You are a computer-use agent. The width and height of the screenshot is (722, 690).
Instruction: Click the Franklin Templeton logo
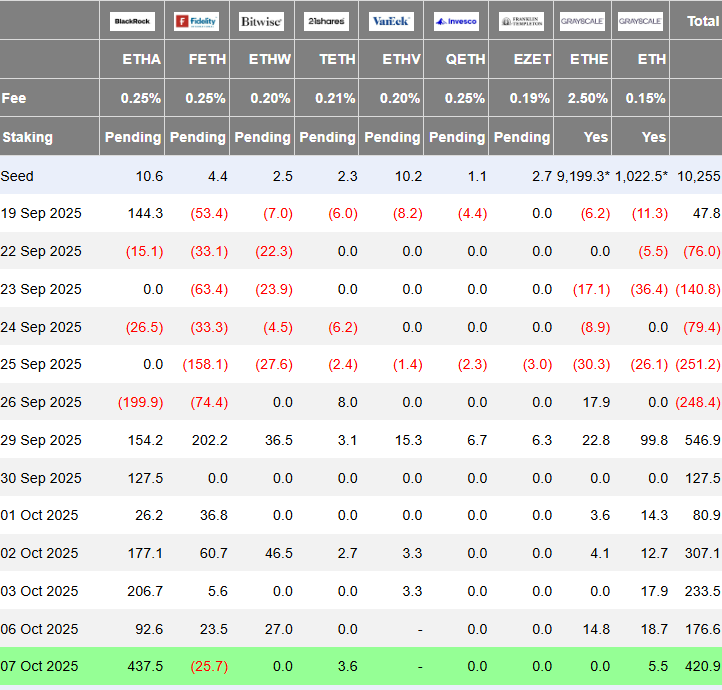[x=521, y=21]
